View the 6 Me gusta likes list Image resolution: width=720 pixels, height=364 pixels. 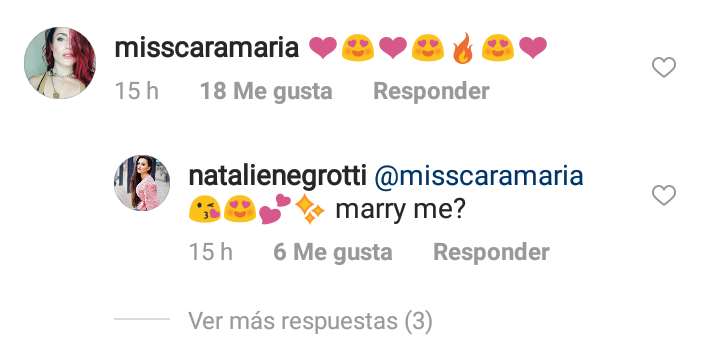332,252
